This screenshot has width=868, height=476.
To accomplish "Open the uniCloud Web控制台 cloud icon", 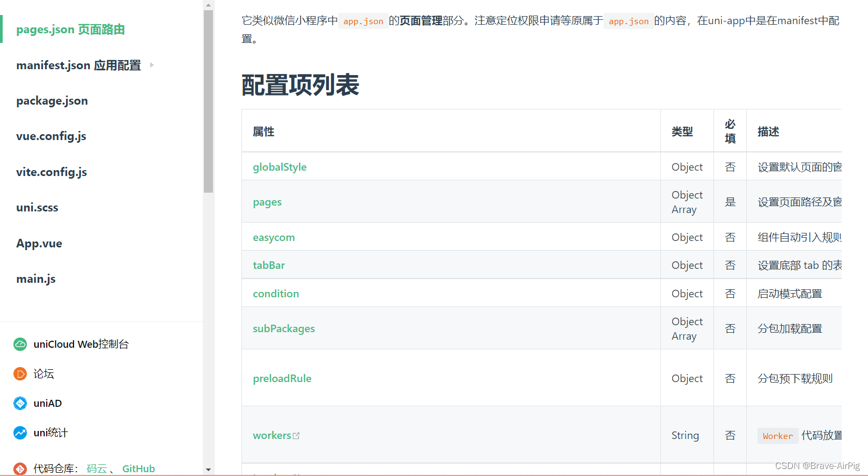I will pyautogui.click(x=20, y=344).
